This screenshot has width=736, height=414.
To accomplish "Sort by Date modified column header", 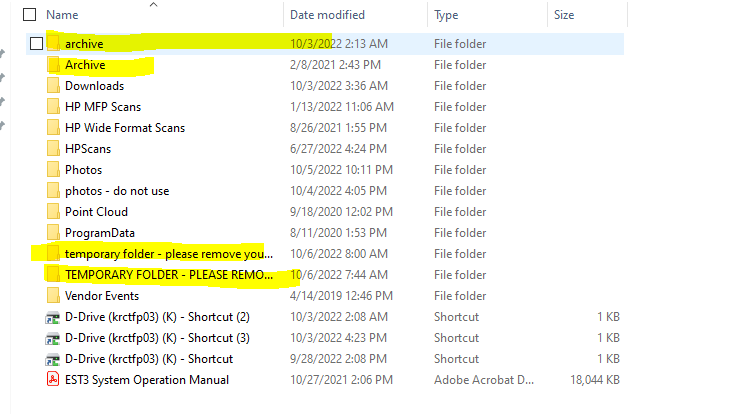I will (327, 15).
